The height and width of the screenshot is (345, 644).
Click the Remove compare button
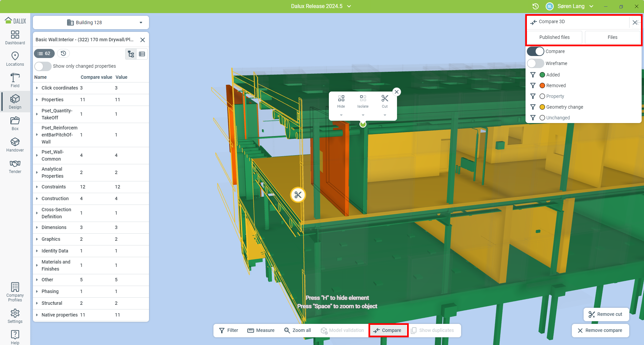pos(600,330)
